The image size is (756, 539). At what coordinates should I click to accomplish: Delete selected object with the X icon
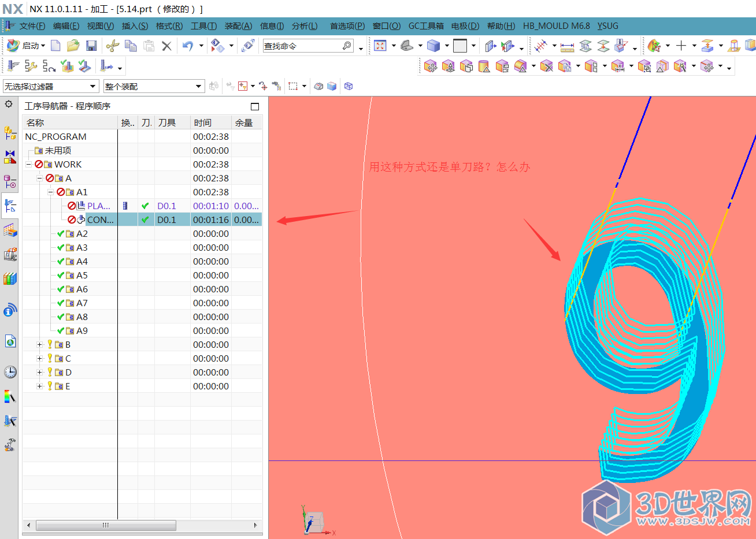coord(166,46)
